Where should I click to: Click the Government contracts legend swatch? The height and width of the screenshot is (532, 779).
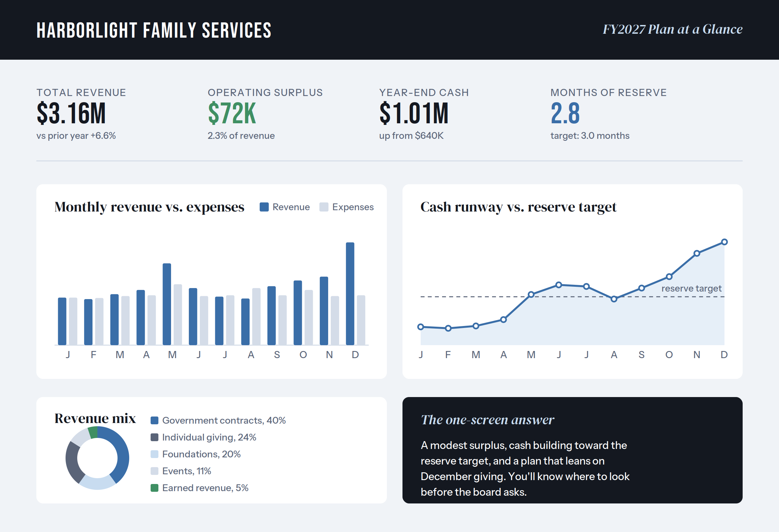point(155,420)
